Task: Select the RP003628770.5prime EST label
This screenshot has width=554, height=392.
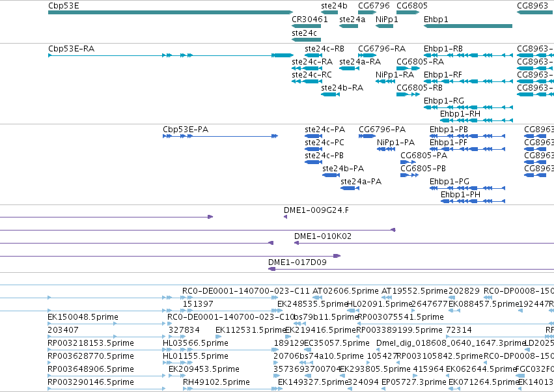Action: tap(90, 357)
